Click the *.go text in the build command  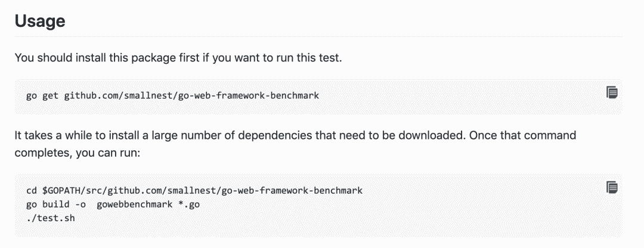click(x=189, y=204)
